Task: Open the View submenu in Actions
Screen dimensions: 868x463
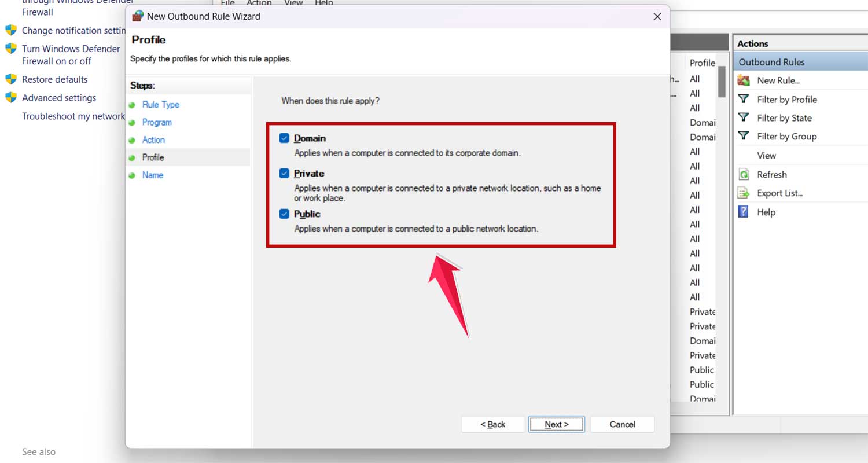Action: click(766, 156)
